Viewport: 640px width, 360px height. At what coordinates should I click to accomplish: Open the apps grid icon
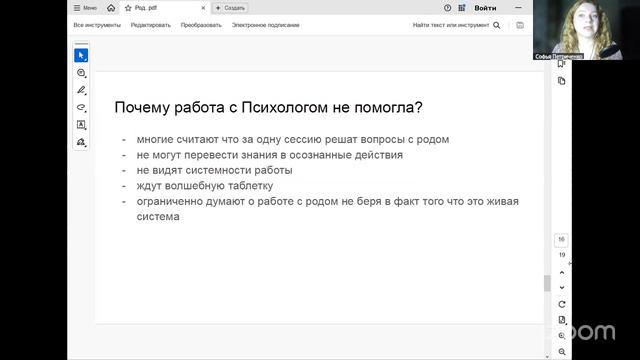point(462,8)
